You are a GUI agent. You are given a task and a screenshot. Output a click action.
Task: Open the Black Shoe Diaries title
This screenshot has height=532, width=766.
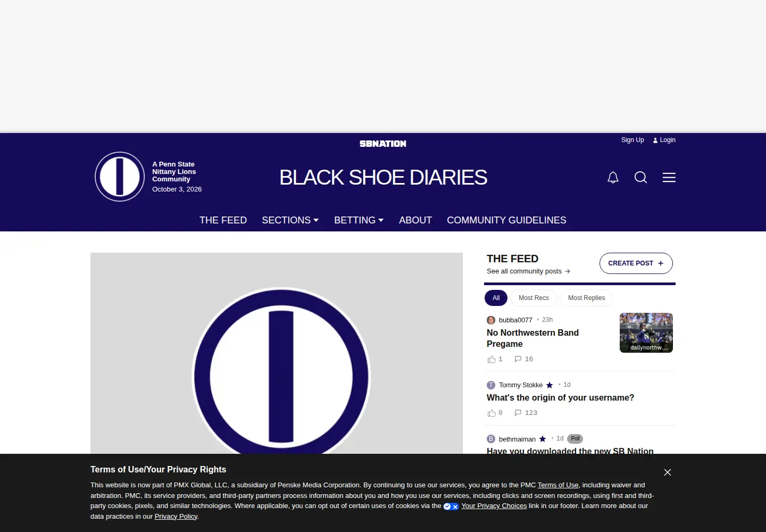(x=383, y=178)
